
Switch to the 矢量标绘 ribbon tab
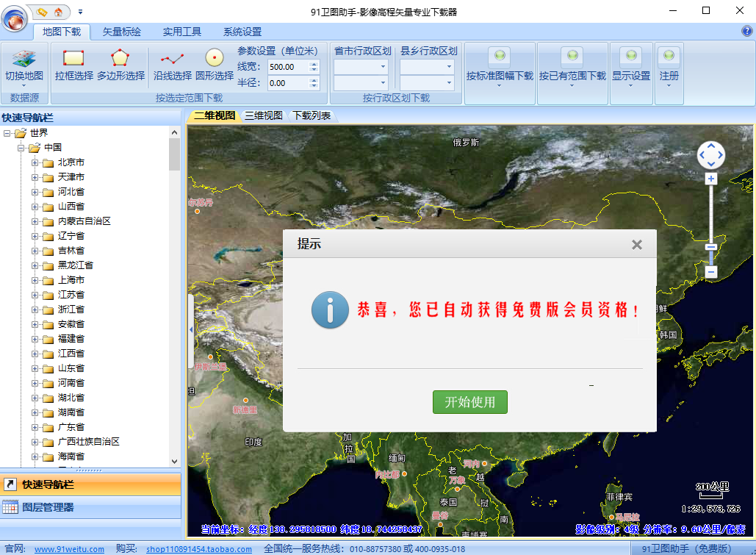pos(121,32)
